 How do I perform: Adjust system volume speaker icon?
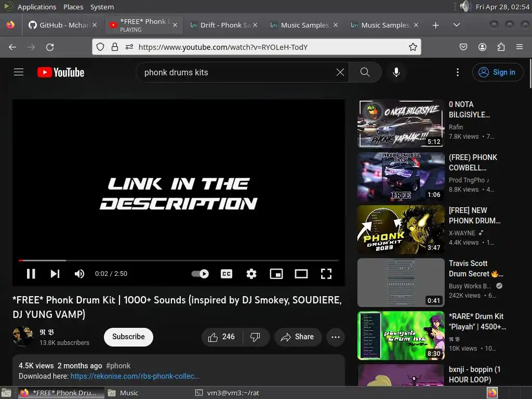(465, 6)
